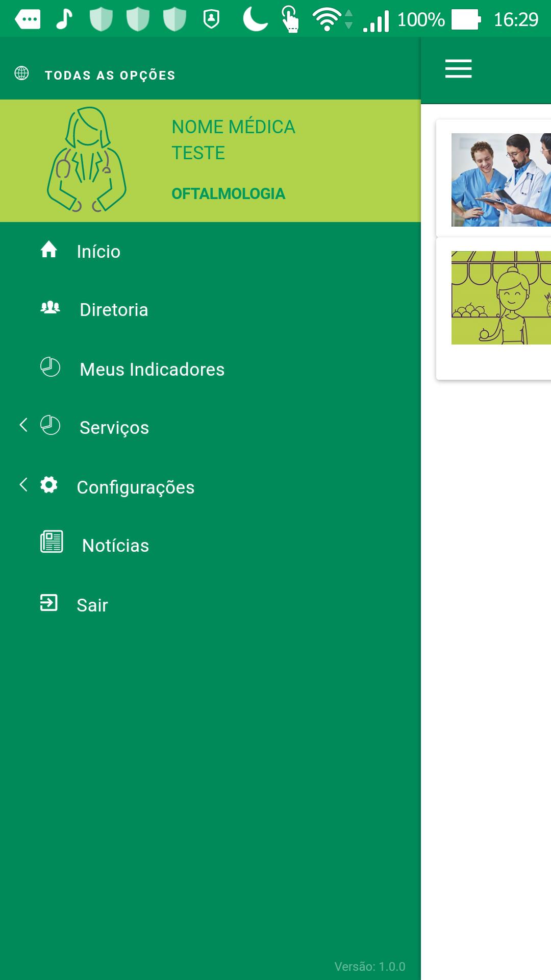Click the globe icon beside Todas as Opções
Viewport: 551px width, 980px height.
pyautogui.click(x=21, y=73)
